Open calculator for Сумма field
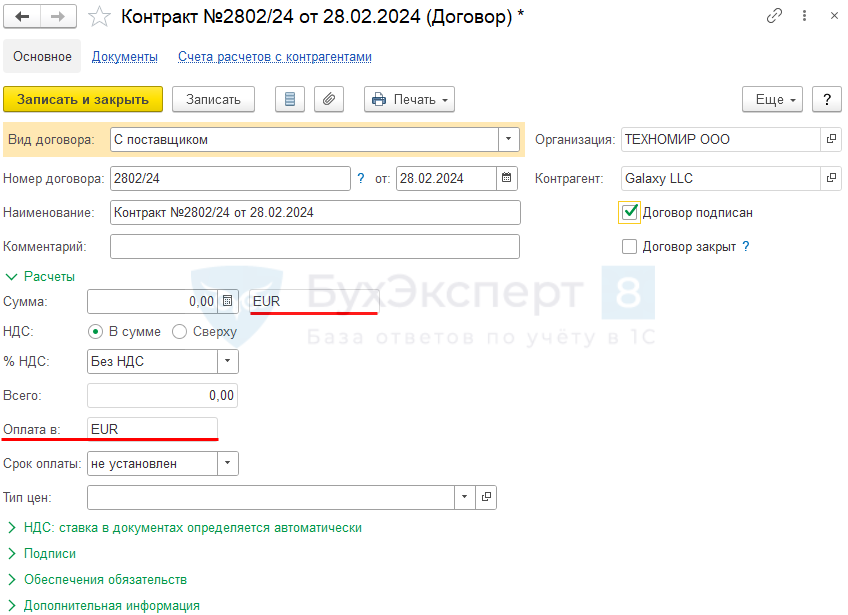The height and width of the screenshot is (615, 848). tap(228, 301)
